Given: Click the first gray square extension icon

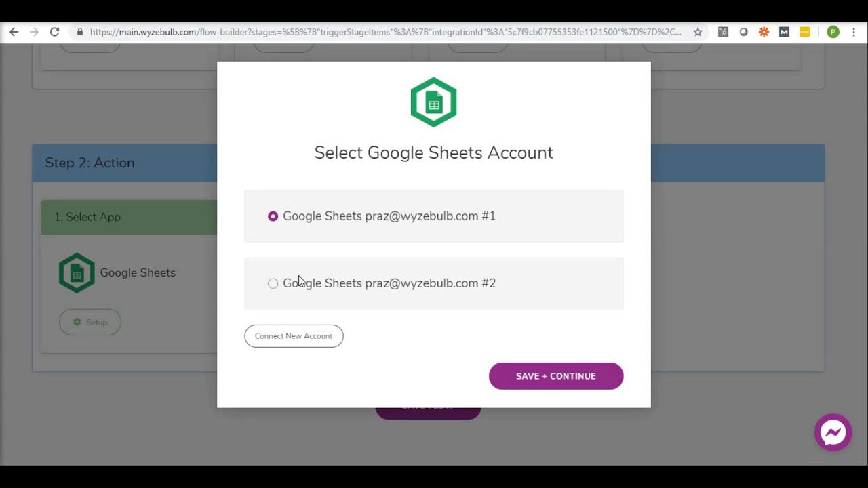Looking at the screenshot, I should 724,32.
